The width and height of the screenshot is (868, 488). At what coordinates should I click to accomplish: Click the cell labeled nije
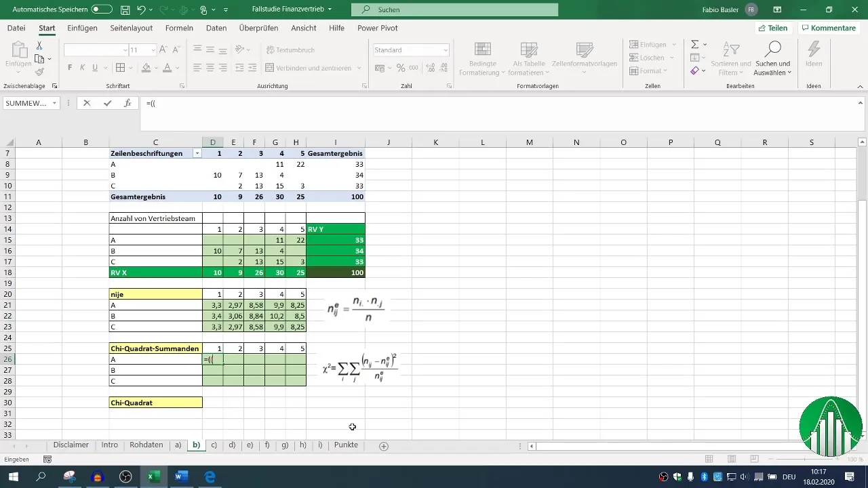click(155, 294)
